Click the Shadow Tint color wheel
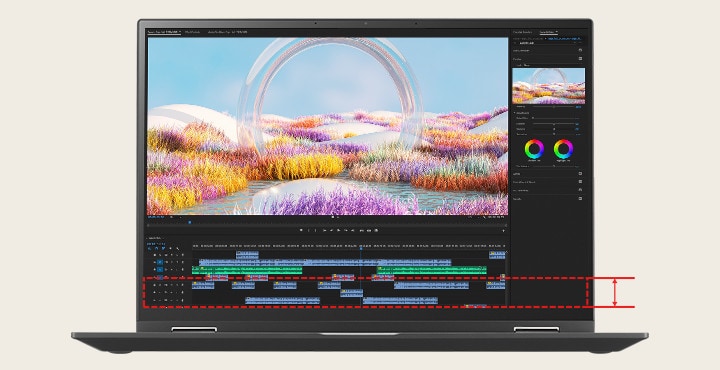Viewport: 720px width, 370px height. pos(534,149)
